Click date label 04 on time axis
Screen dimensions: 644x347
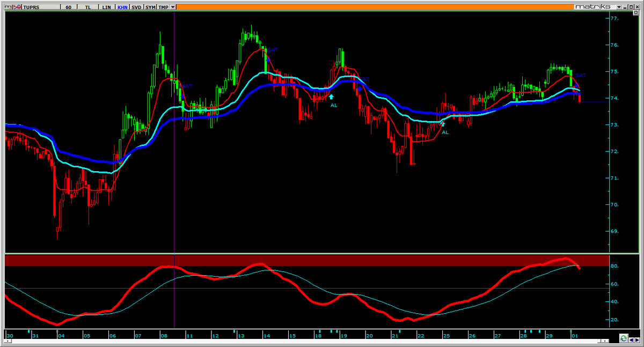61,336
